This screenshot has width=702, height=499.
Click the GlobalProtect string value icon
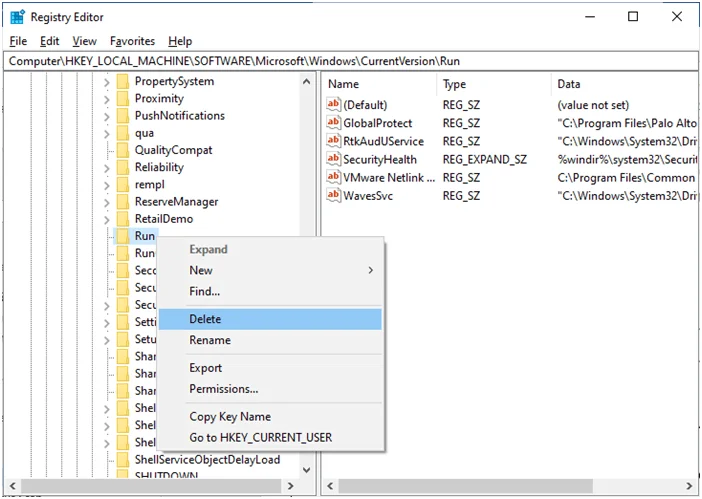333,123
